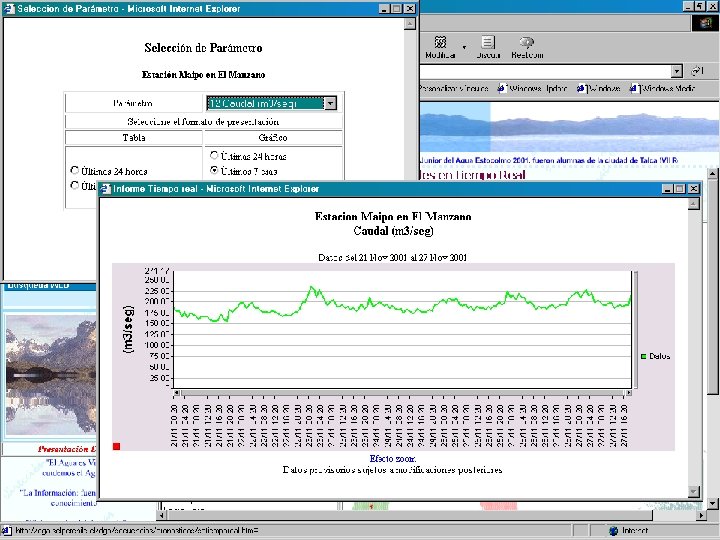Click the mountain reflection photo thumbnail
This screenshot has height=540, width=720.
[51, 375]
